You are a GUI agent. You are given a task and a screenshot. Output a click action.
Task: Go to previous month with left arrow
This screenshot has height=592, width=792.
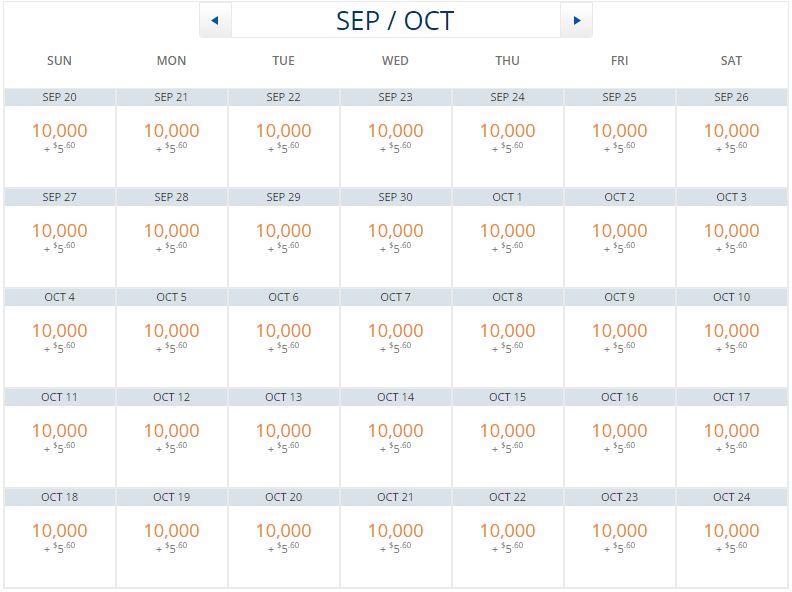tap(215, 20)
